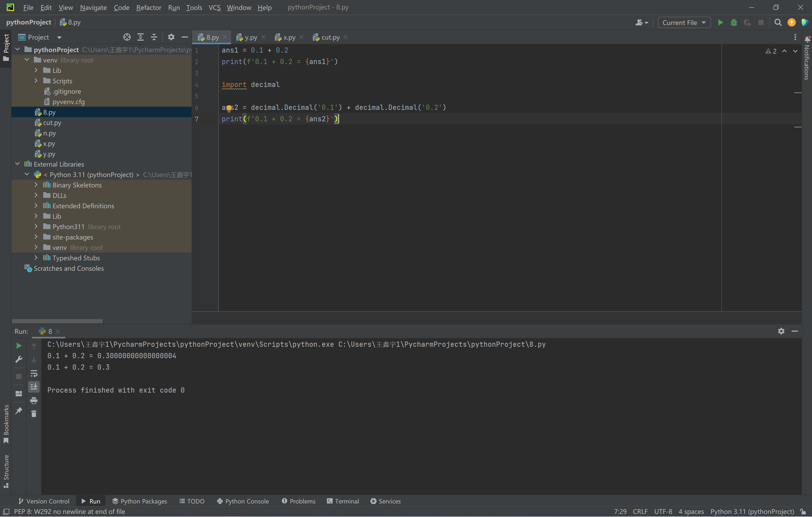Click the Debug bug icon

[x=734, y=23]
